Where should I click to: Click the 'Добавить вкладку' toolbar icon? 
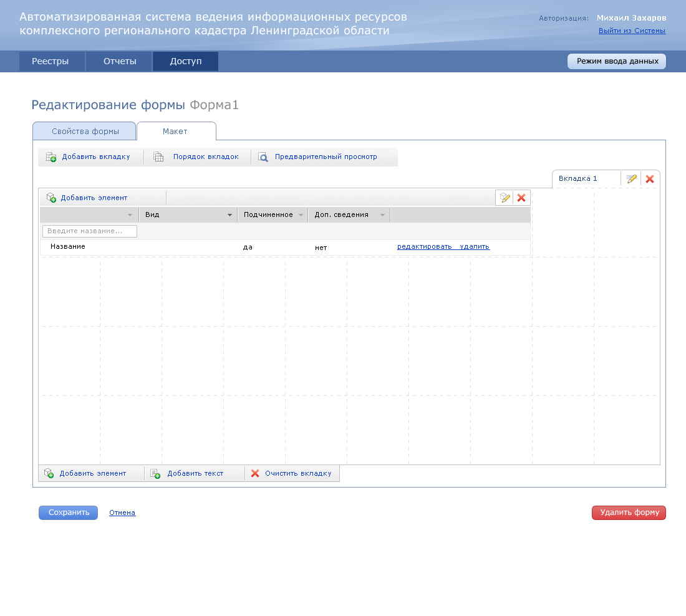click(x=51, y=157)
